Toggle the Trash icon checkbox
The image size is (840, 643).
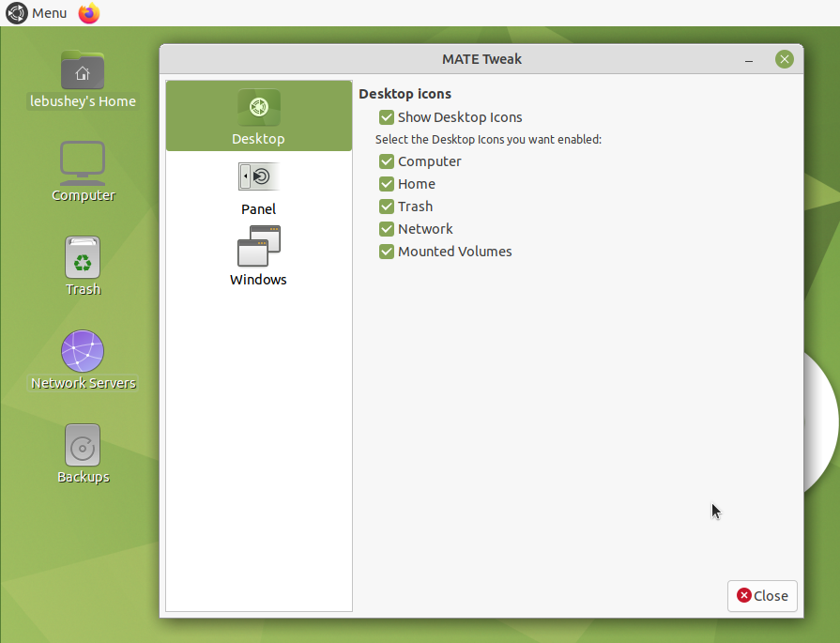coord(387,207)
